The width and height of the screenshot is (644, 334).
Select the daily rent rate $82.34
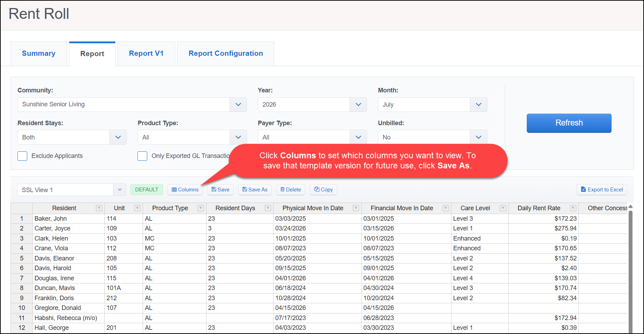543,298
